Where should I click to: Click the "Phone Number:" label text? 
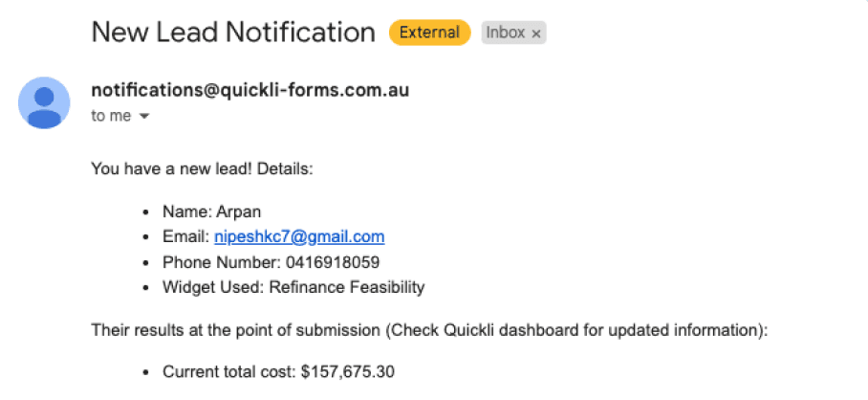coord(223,262)
